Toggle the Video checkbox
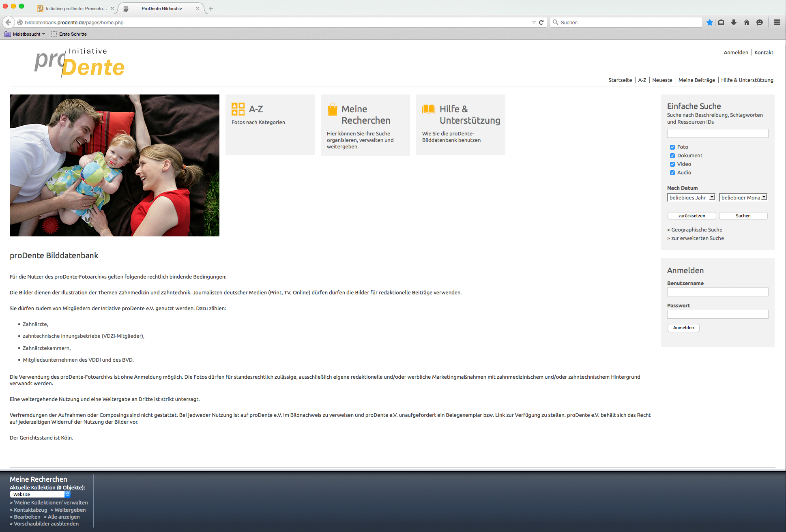The width and height of the screenshot is (786, 532). tap(672, 164)
